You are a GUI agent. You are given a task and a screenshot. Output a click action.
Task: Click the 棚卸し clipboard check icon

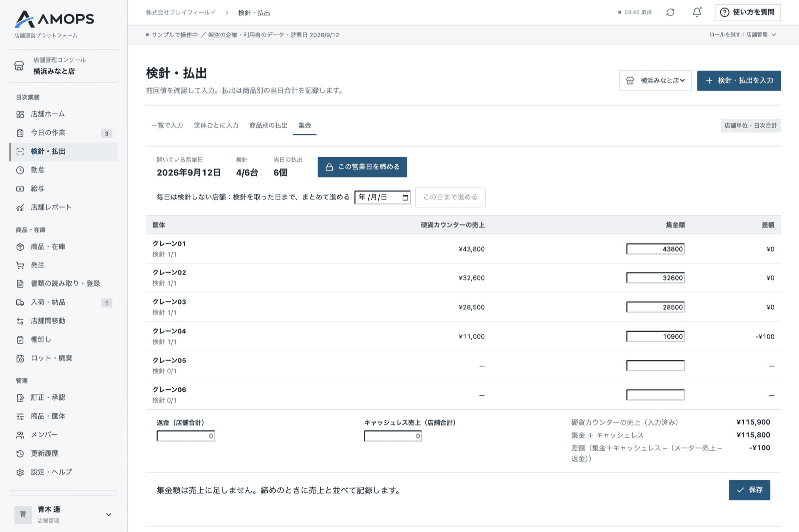point(20,340)
